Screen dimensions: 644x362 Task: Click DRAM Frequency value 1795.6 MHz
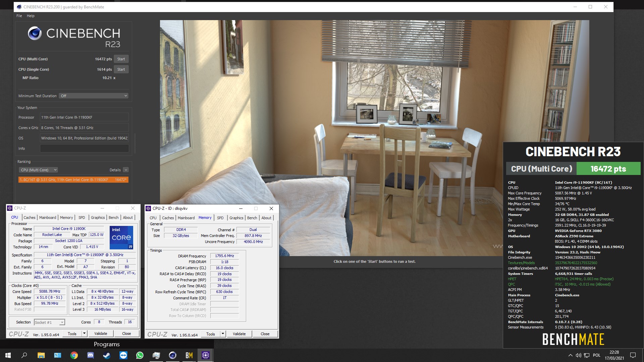pyautogui.click(x=225, y=256)
